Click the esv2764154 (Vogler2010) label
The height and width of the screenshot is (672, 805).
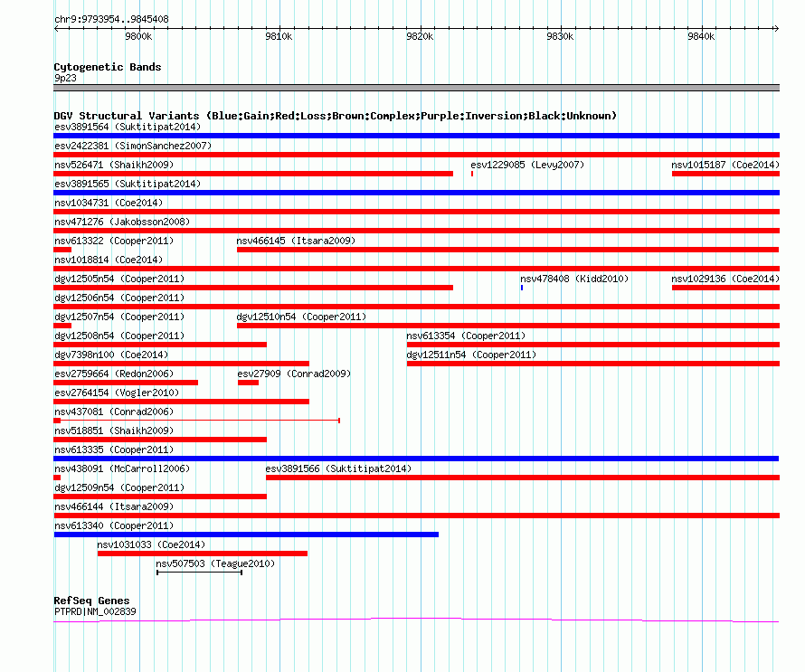tap(117, 393)
